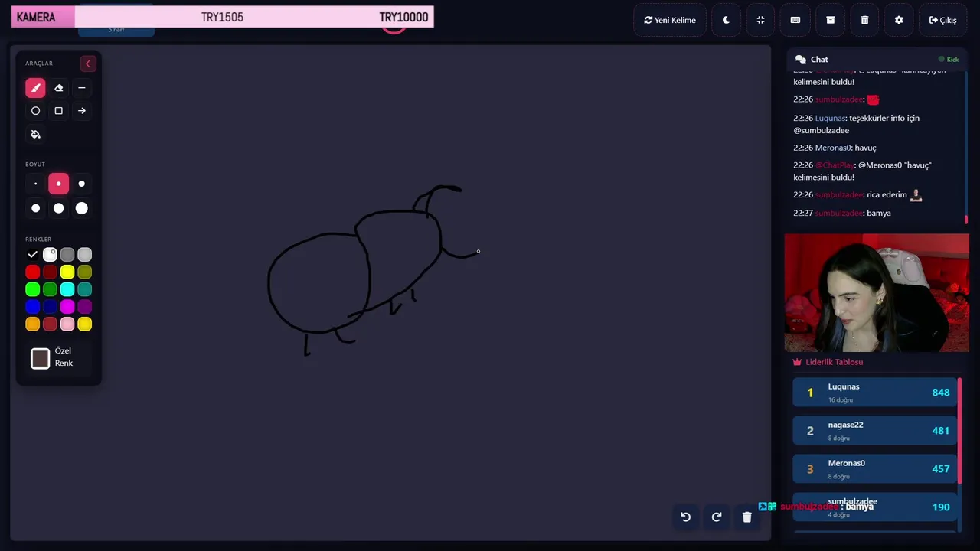Choose the fourth brush size

(x=35, y=208)
